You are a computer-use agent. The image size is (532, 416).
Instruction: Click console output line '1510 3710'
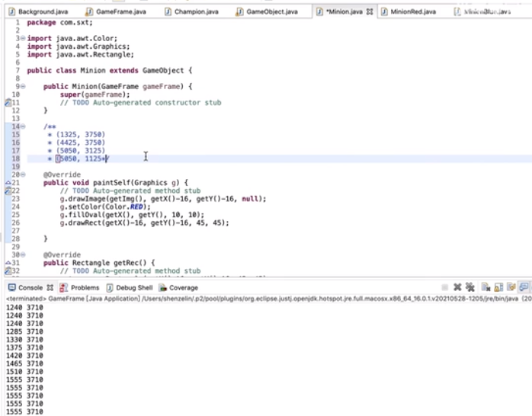click(24, 372)
